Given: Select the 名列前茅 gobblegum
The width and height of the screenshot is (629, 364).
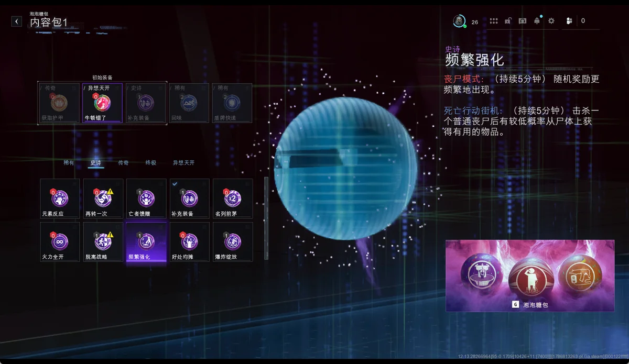Looking at the screenshot, I should 233,198.
